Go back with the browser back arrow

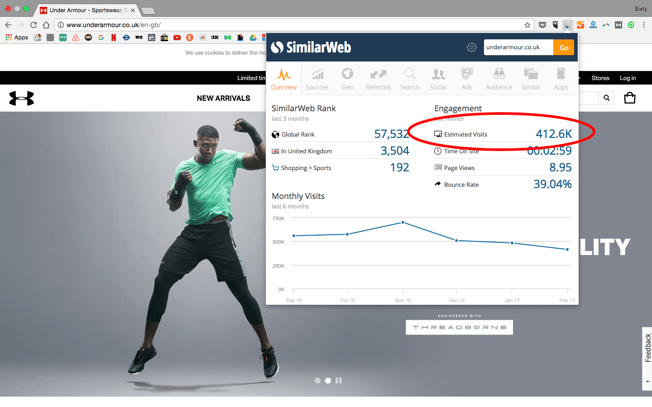click(x=8, y=25)
